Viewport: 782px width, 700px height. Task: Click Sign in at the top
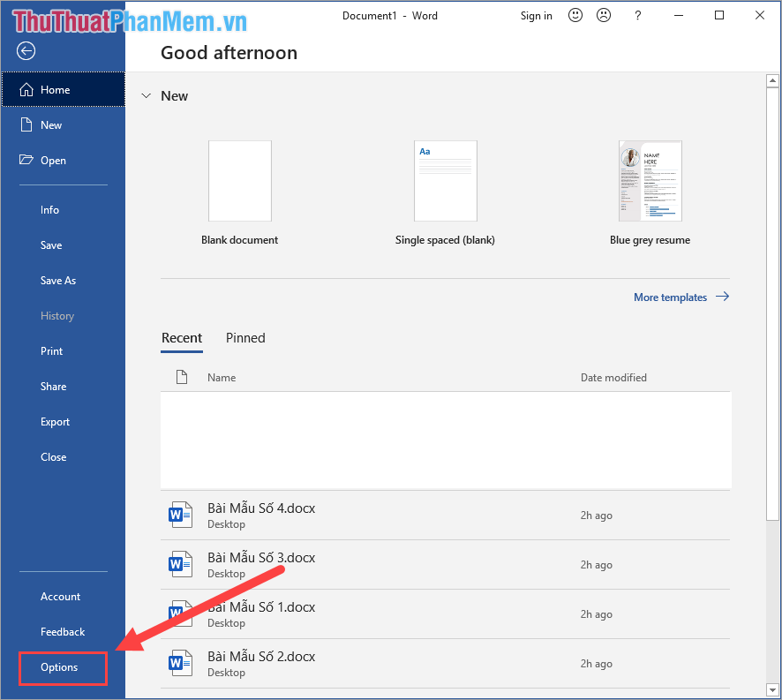click(x=536, y=16)
